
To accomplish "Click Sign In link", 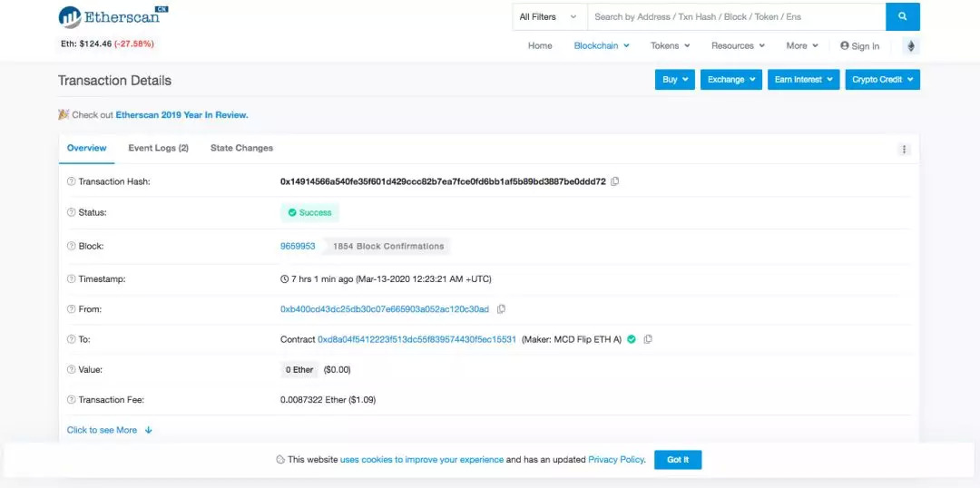I will point(860,45).
